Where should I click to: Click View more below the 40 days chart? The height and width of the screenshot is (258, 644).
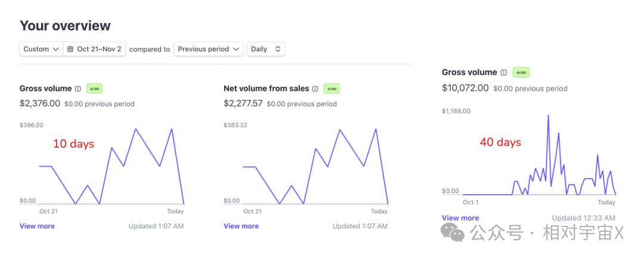point(460,218)
